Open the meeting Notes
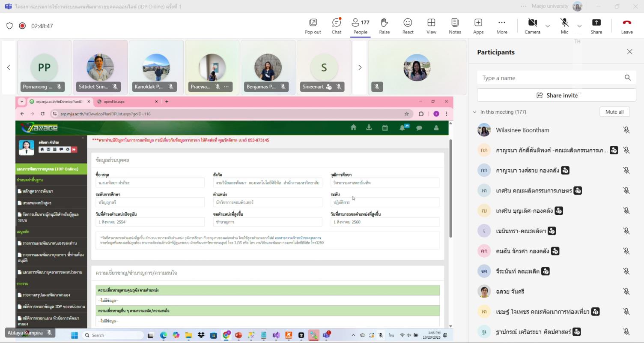This screenshot has height=343, width=644. (x=455, y=26)
